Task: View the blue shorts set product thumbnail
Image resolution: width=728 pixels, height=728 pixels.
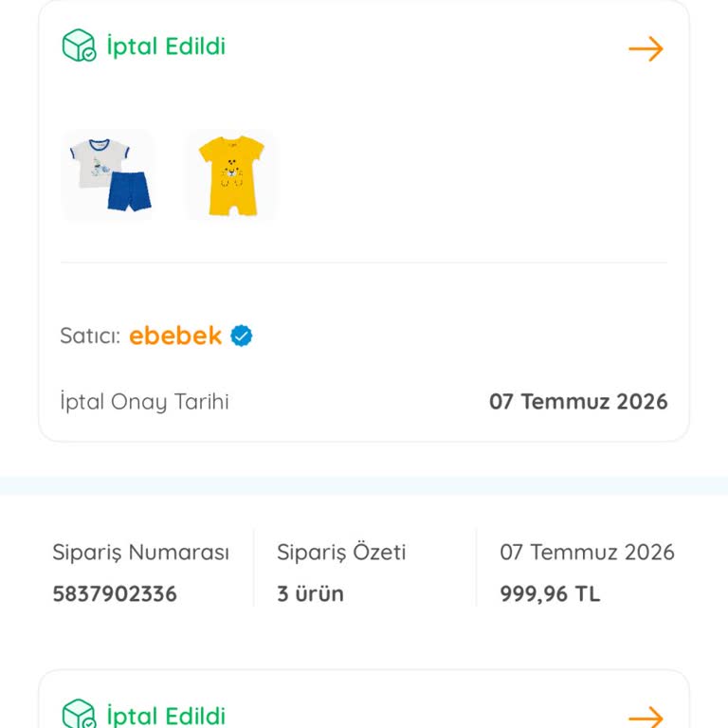Action: point(109,175)
